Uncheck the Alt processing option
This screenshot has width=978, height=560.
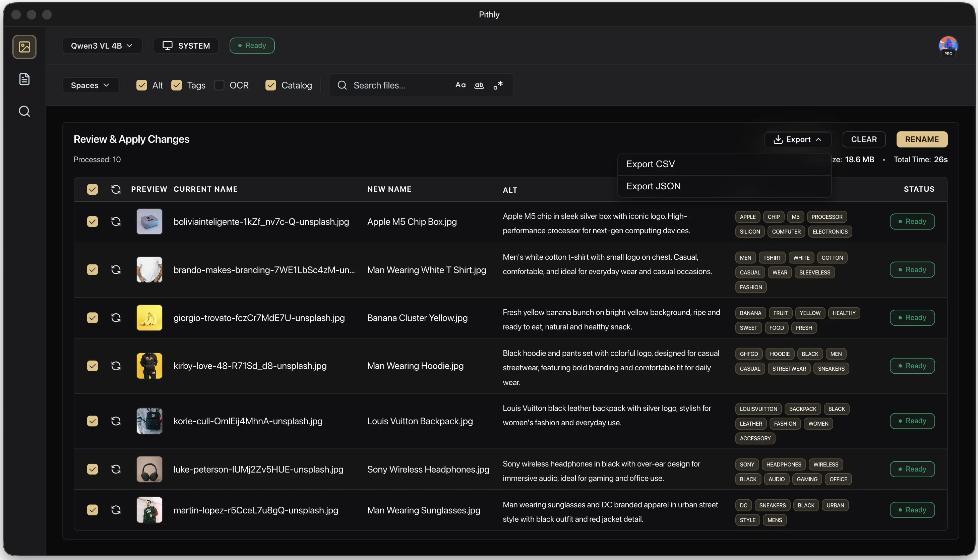(141, 85)
